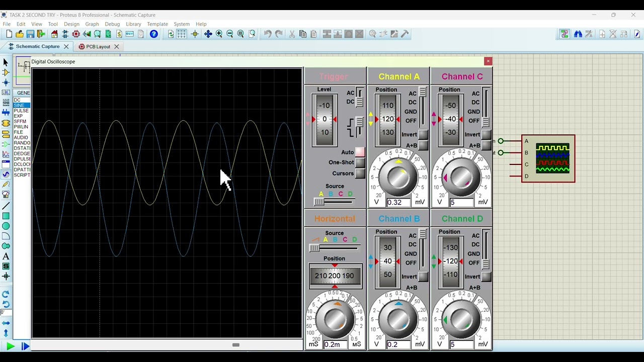This screenshot has width=644, height=362.
Task: Open the PCB Layout chip toolbar icon
Action: click(76, 34)
